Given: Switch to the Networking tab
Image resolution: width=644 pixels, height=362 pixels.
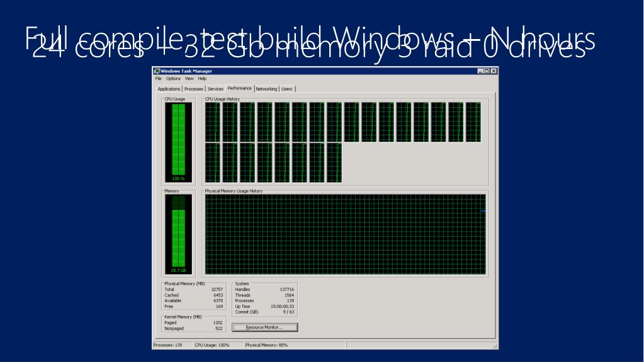Looking at the screenshot, I should [266, 89].
